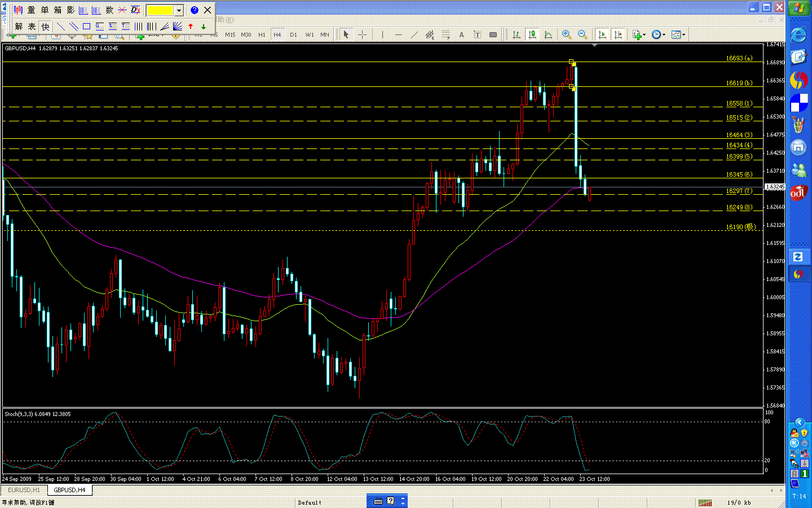The width and height of the screenshot is (812, 508).
Task: Toggle chart auto scroll
Action: click(602, 35)
